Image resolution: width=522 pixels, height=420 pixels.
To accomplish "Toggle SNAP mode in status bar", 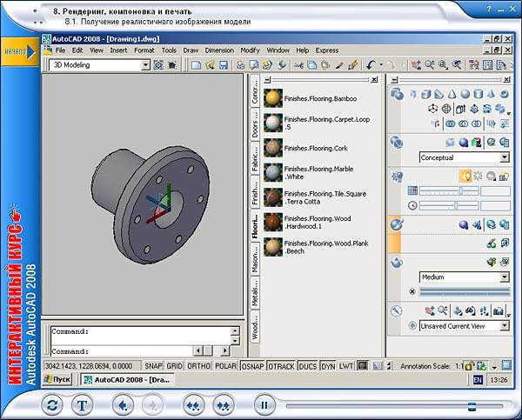I will tap(153, 366).
